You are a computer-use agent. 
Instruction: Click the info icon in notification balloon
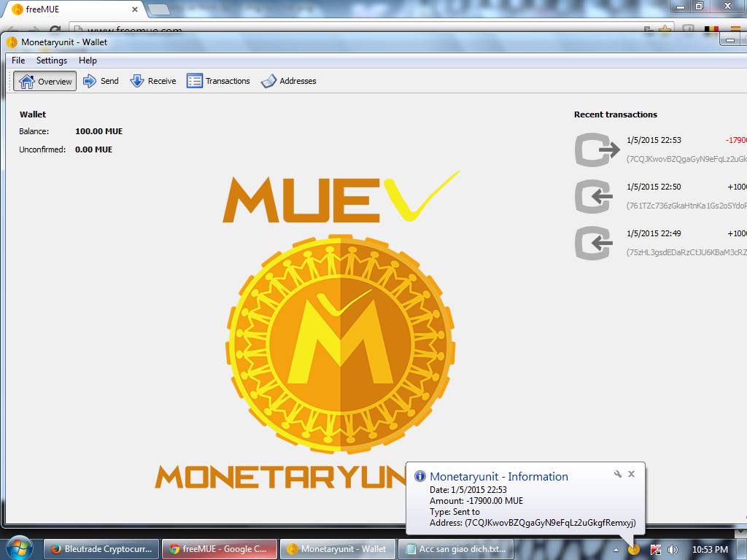pyautogui.click(x=419, y=476)
